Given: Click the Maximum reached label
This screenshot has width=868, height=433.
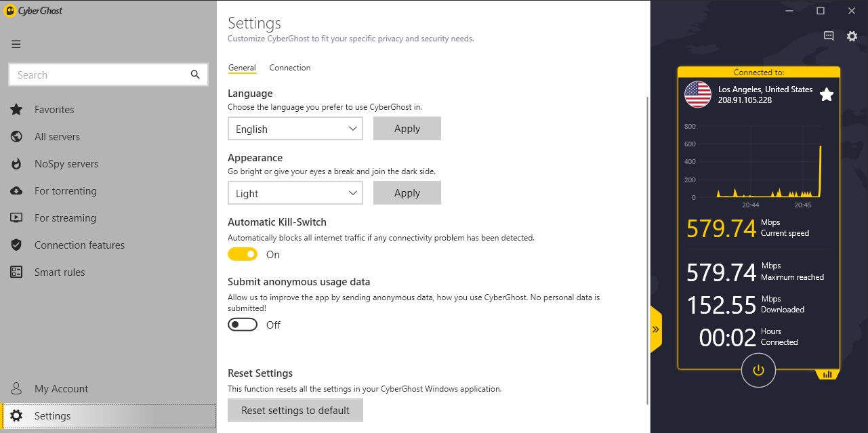Looking at the screenshot, I should click(x=792, y=277).
